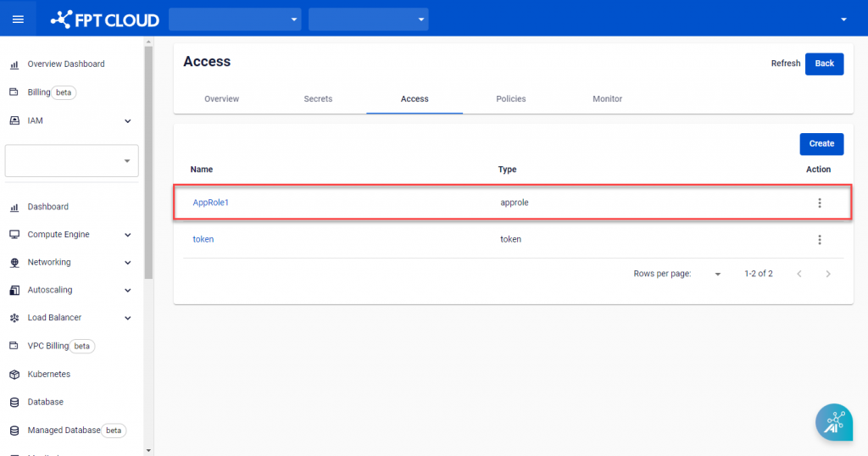
Task: Open action menu for AppRole1 row
Action: click(x=819, y=203)
